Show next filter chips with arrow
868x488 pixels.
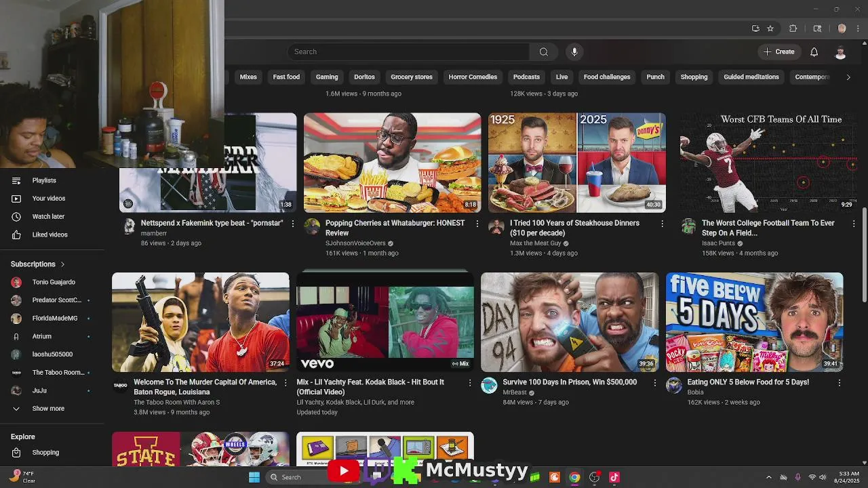tap(848, 77)
